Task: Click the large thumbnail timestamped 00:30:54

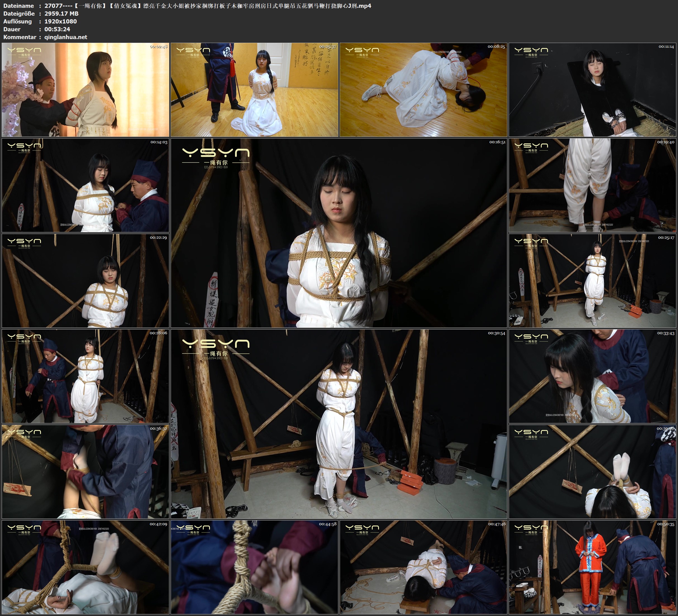Action: pos(339,424)
